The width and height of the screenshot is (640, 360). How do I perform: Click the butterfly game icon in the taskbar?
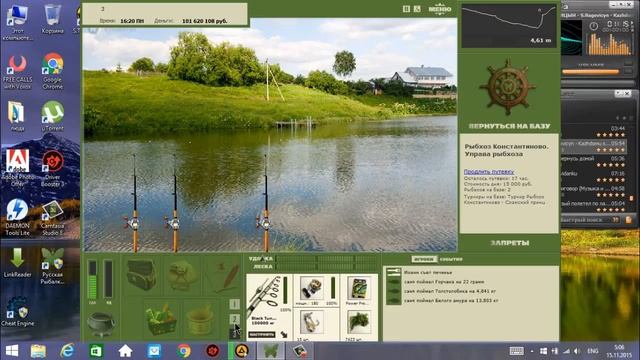point(271,351)
